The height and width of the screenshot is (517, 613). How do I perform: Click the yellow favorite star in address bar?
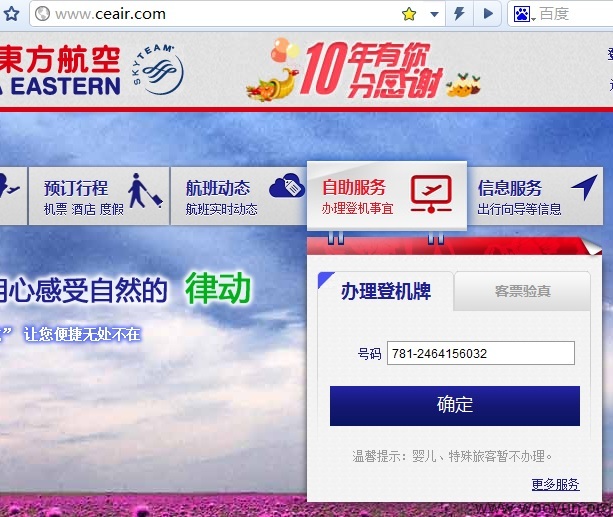point(409,14)
